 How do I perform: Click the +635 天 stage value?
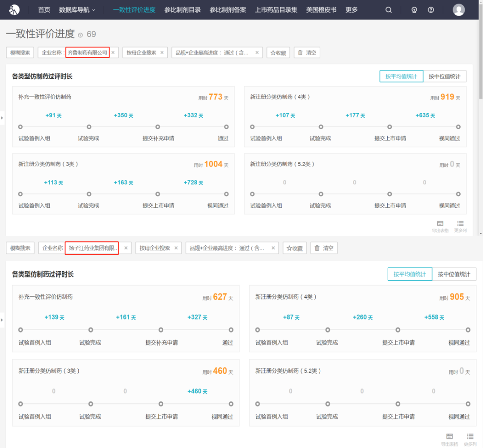[x=425, y=115]
